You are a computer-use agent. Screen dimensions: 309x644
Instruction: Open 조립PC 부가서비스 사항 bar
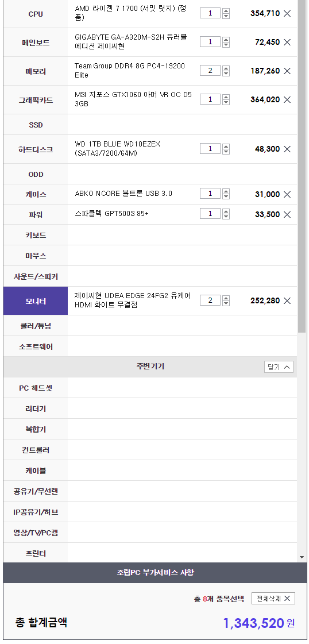pyautogui.click(x=155, y=573)
